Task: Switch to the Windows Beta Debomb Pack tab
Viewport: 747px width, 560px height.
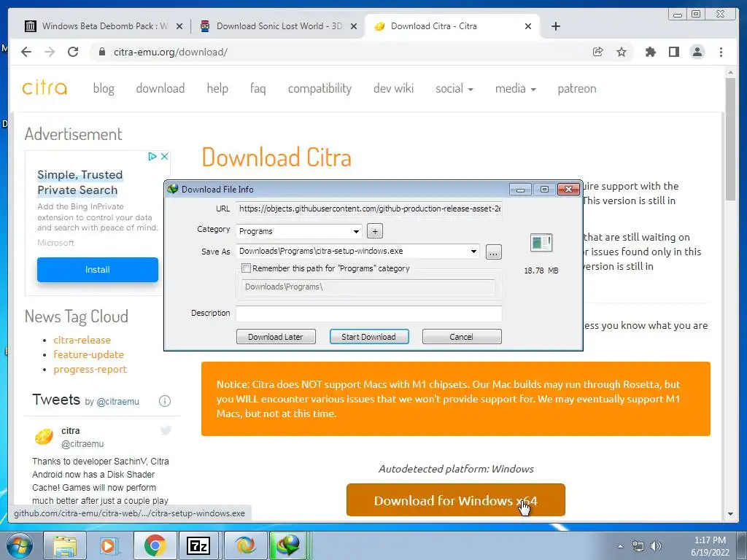Action: tap(104, 26)
